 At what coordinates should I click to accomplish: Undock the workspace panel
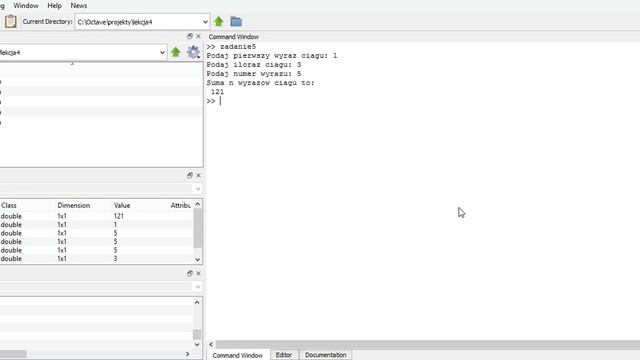point(190,176)
